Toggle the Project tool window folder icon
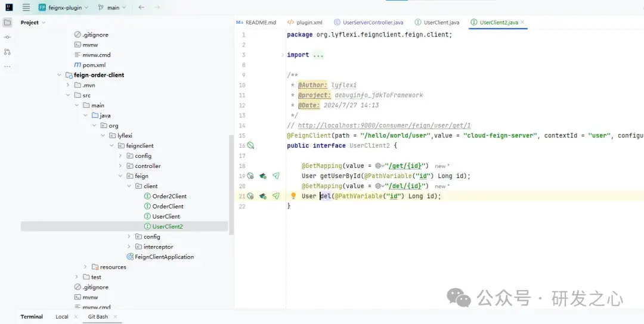644x324 pixels. point(7,23)
